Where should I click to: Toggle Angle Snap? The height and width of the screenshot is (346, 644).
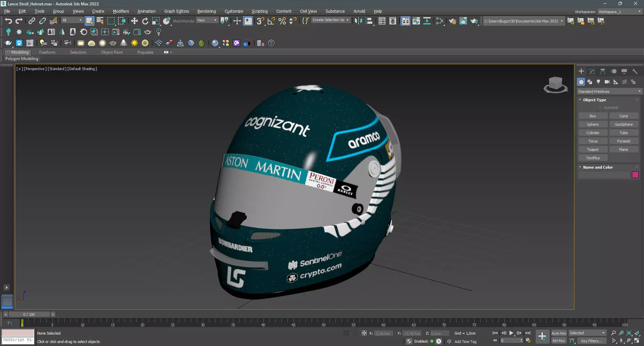[271, 21]
